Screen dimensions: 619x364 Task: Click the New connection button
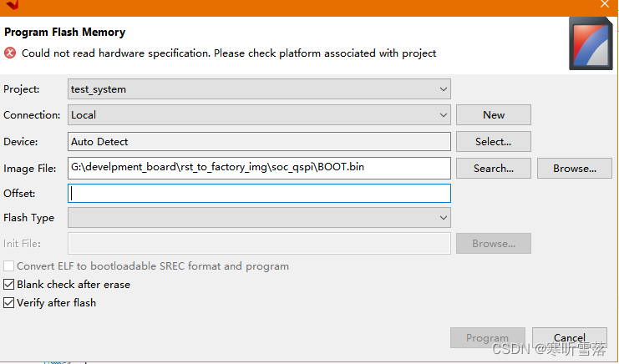tap(494, 114)
